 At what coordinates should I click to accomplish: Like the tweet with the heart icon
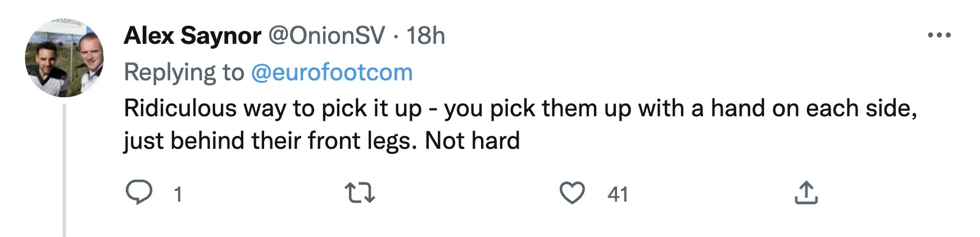point(572,193)
